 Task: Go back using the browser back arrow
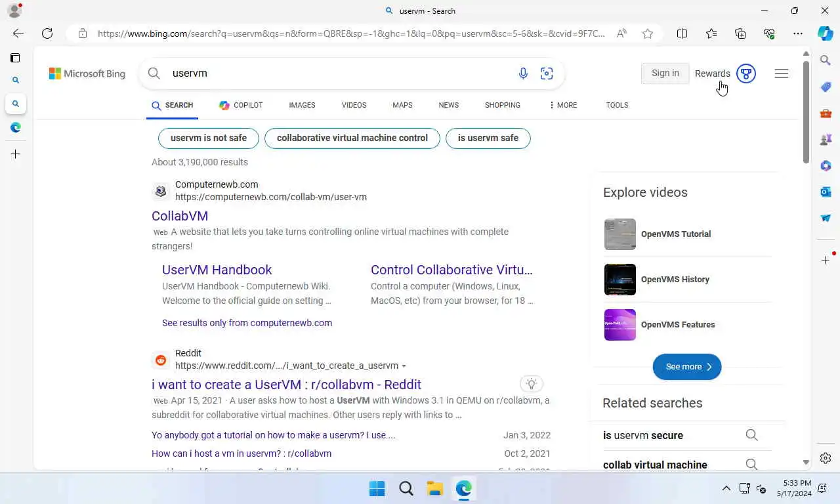(x=18, y=33)
